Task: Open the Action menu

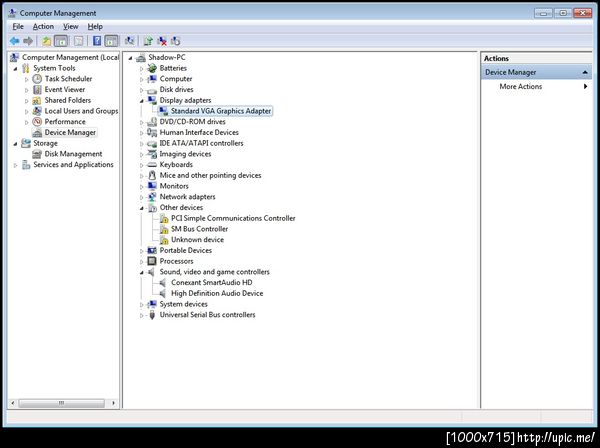Action: pyautogui.click(x=43, y=26)
